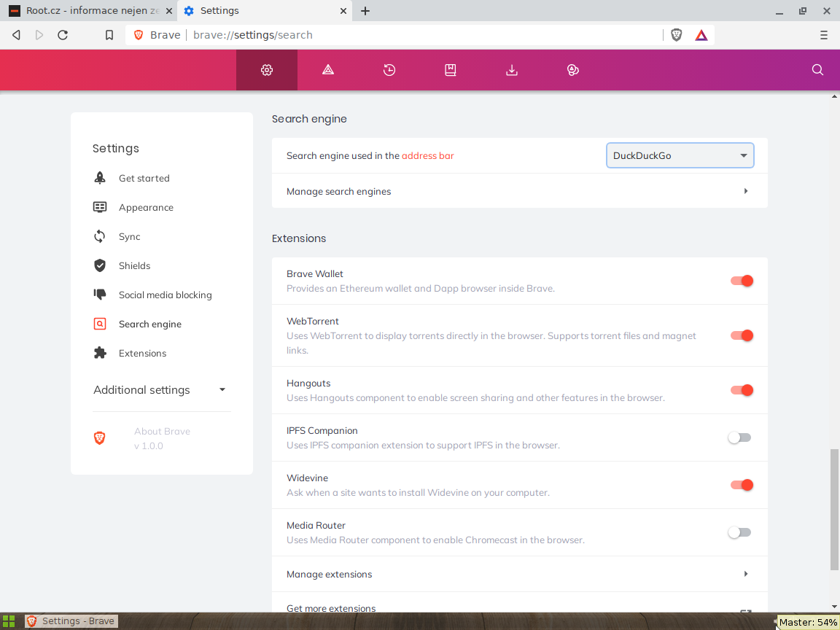Close the Root.cz tab
Image resolution: width=840 pixels, height=630 pixels.
168,11
